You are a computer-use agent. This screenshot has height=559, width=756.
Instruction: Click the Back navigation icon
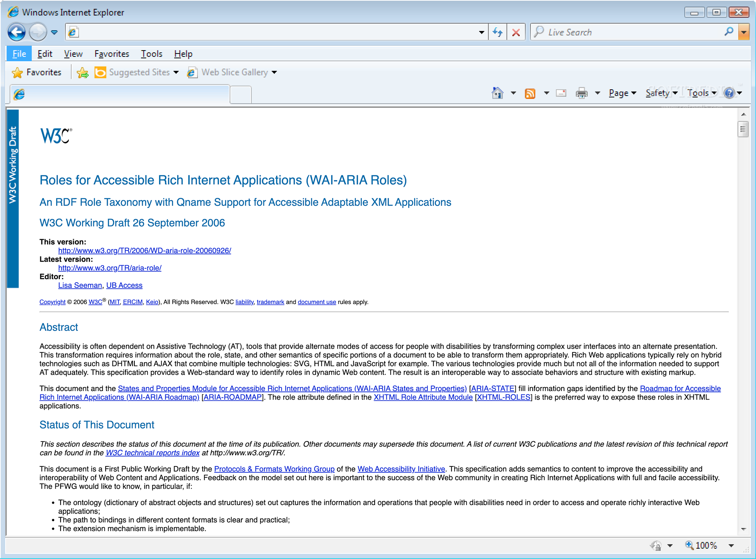click(16, 32)
